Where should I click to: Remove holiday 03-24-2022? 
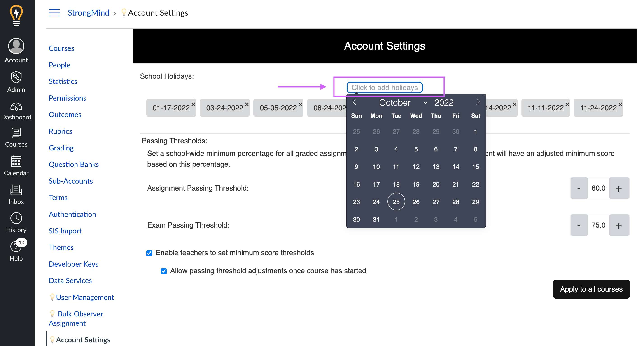pos(247,104)
